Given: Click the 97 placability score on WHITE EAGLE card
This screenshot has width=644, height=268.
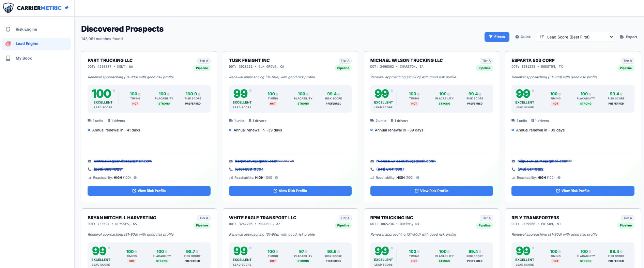Looking at the screenshot, I should 302,251.
